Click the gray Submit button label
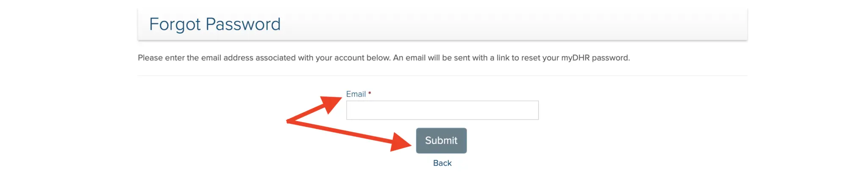Screen dimensions: 868x184 [x=441, y=141]
